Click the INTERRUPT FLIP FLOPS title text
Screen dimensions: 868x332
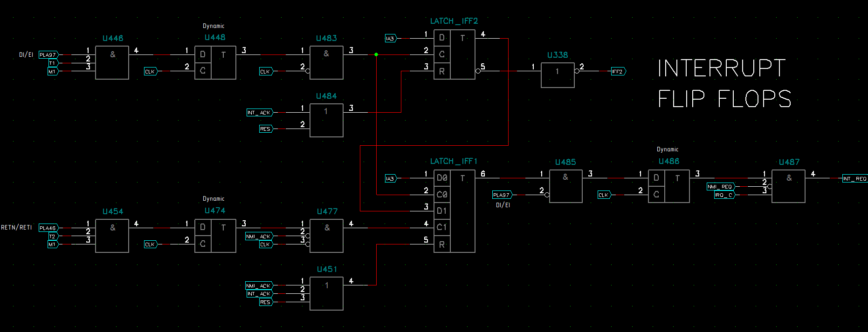point(724,84)
